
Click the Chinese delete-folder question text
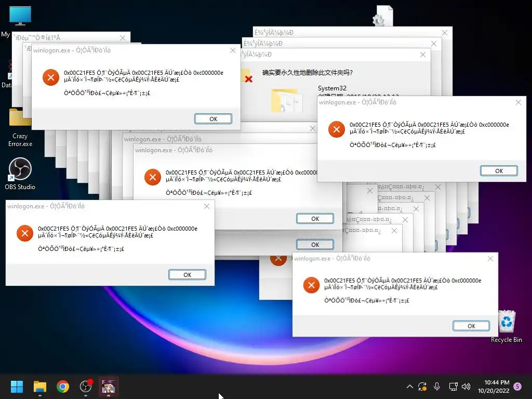tap(308, 73)
